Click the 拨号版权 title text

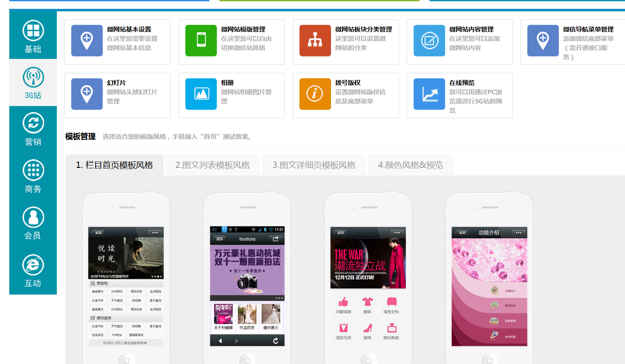(x=347, y=83)
